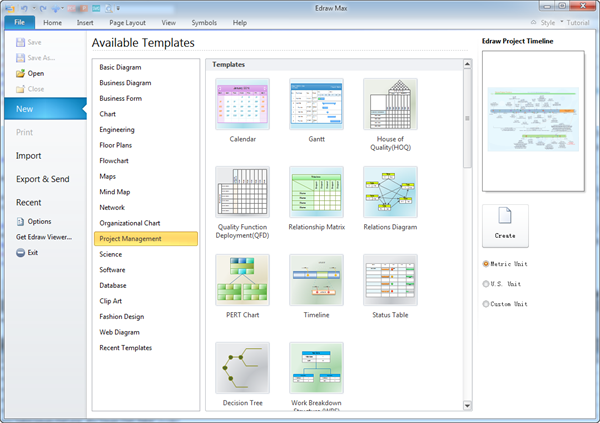Viewport: 600px width, 423px height.
Task: Select the Metric Unit radio button
Action: pyautogui.click(x=487, y=264)
